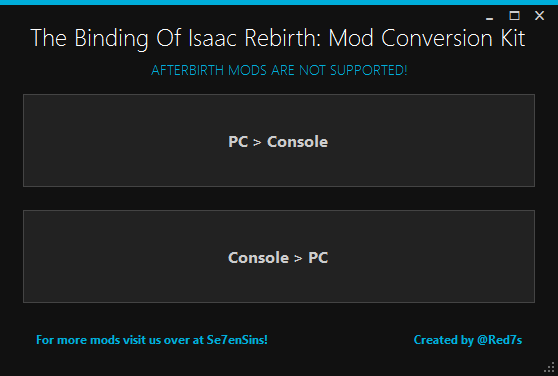Viewport: 558px width, 376px height.
Task: Select the @Red7s creator credit
Action: [468, 340]
